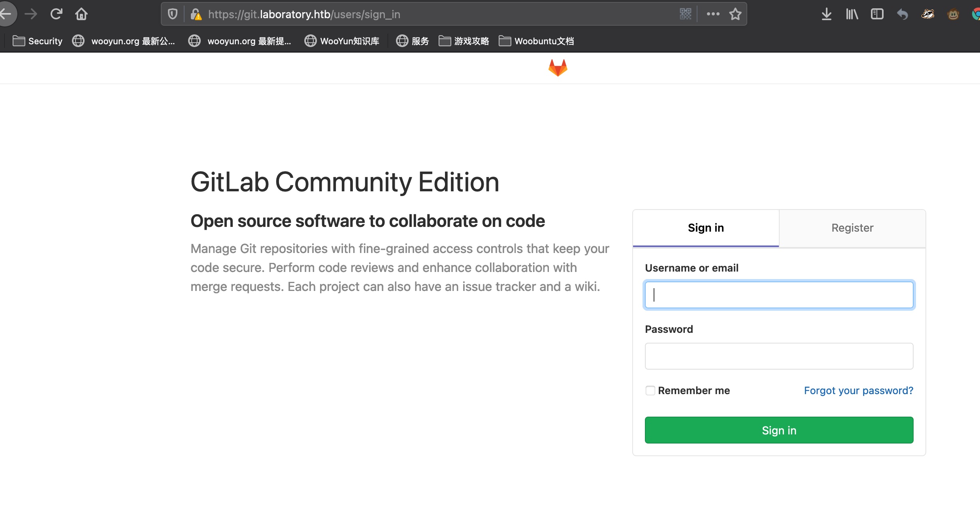Check the Remember me checkbox
The width and height of the screenshot is (980, 521).
pos(650,391)
